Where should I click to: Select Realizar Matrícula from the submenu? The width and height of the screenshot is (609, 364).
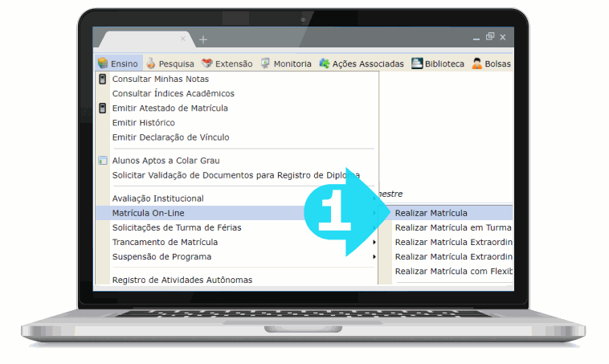tap(431, 213)
